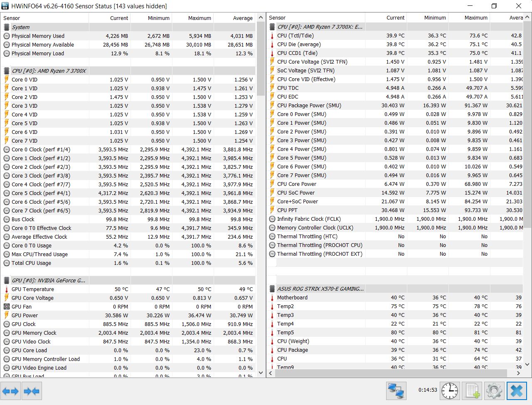The width and height of the screenshot is (532, 405).
Task: Click the 0:14:53 elapsed time display
Action: (x=428, y=390)
